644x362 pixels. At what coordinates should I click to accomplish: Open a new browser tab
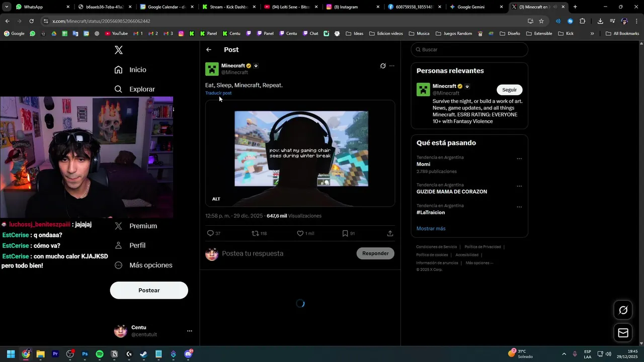(x=575, y=7)
